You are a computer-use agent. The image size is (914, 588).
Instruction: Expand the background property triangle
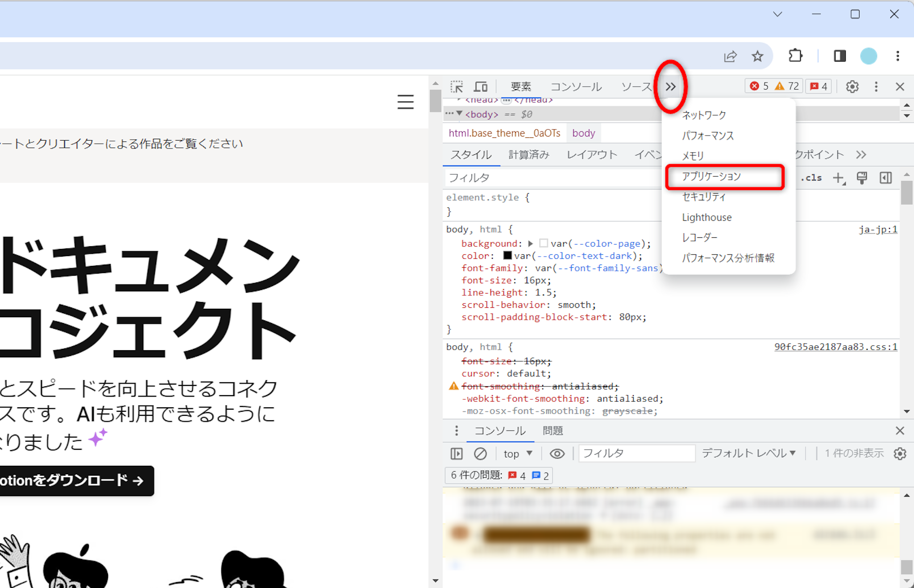pos(531,244)
